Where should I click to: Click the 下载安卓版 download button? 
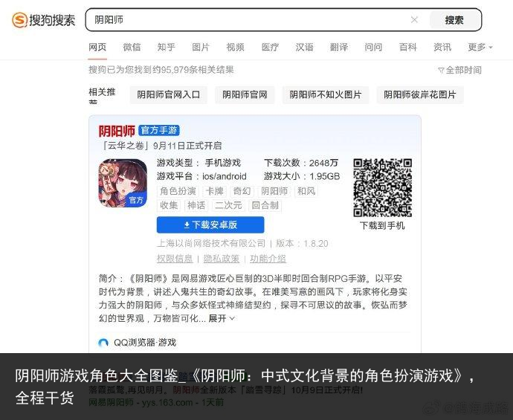tap(210, 224)
